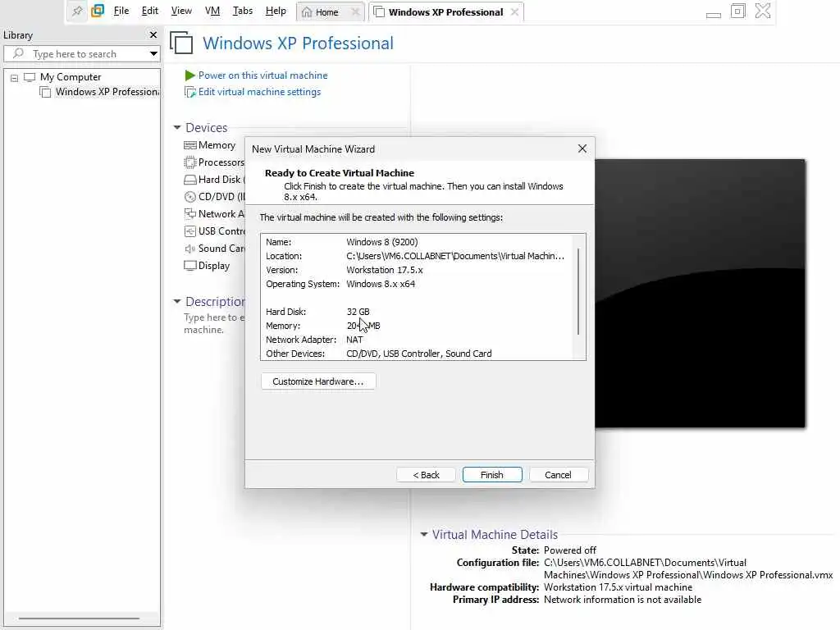
Task: Open the File menu
Action: [121, 11]
